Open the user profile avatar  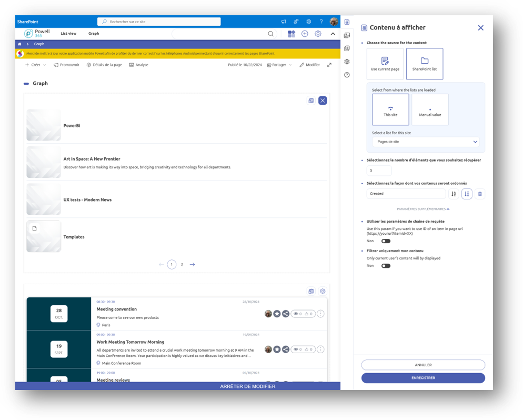coord(334,22)
